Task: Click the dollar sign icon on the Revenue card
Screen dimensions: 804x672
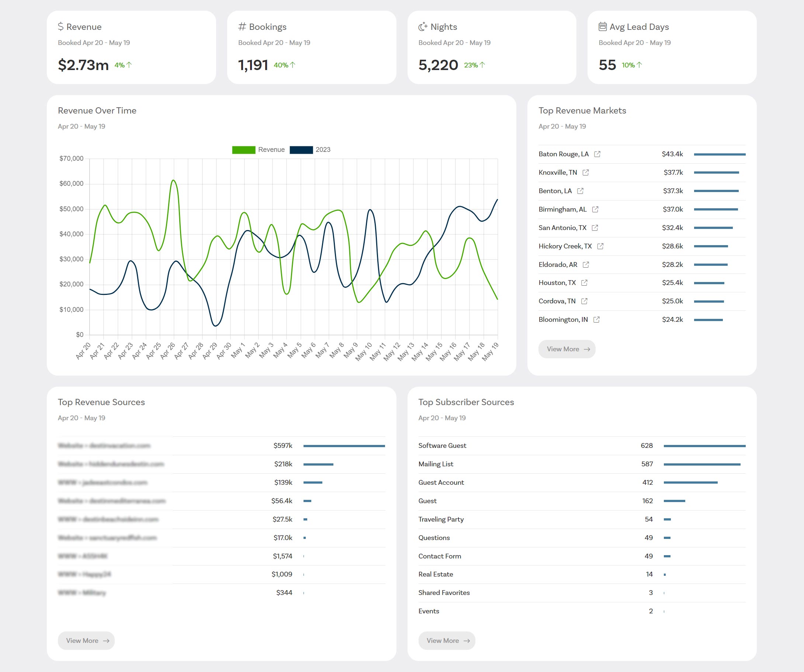Action: coord(61,27)
